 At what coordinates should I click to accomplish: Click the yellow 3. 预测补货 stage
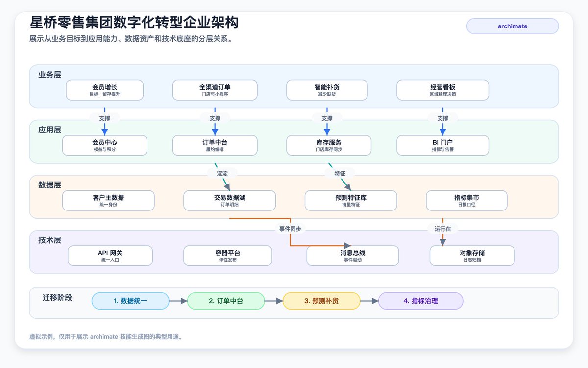(x=321, y=301)
